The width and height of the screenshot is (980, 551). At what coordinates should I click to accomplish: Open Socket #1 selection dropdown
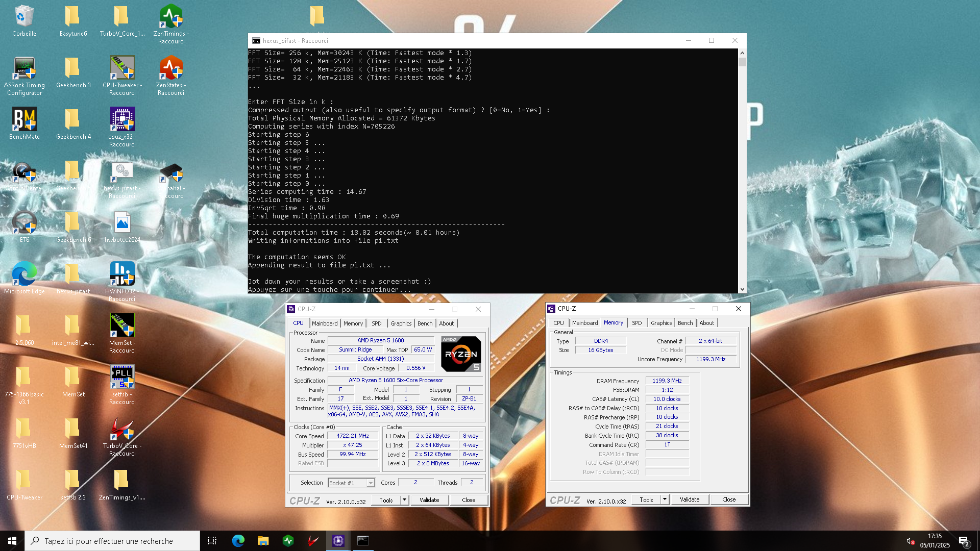pos(351,483)
